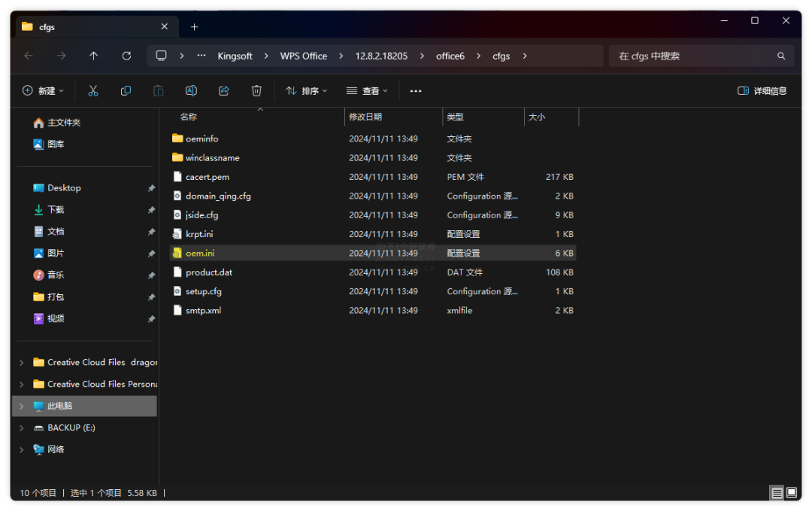
Task: Switch to details list view in status bar
Action: click(x=777, y=493)
